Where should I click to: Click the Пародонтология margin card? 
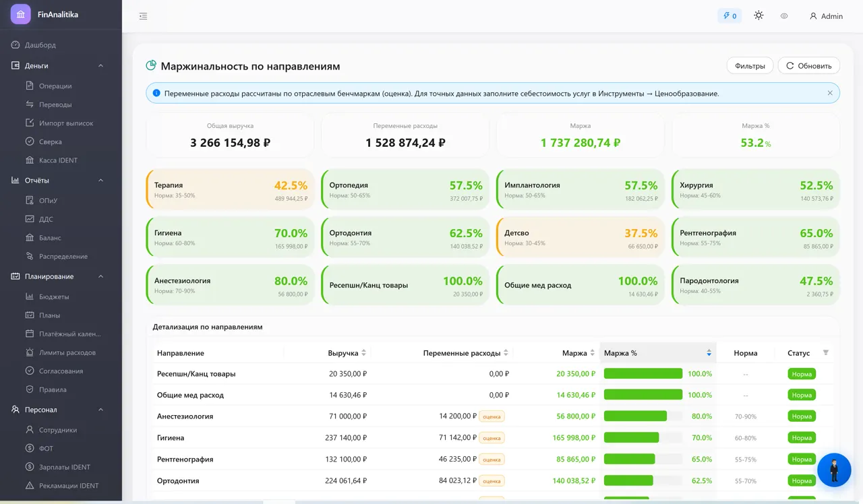(756, 285)
